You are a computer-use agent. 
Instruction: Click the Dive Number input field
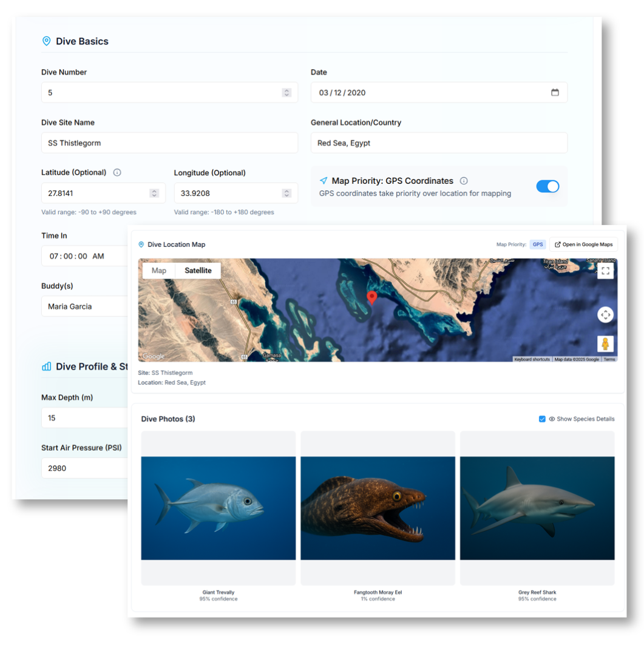pyautogui.click(x=169, y=93)
